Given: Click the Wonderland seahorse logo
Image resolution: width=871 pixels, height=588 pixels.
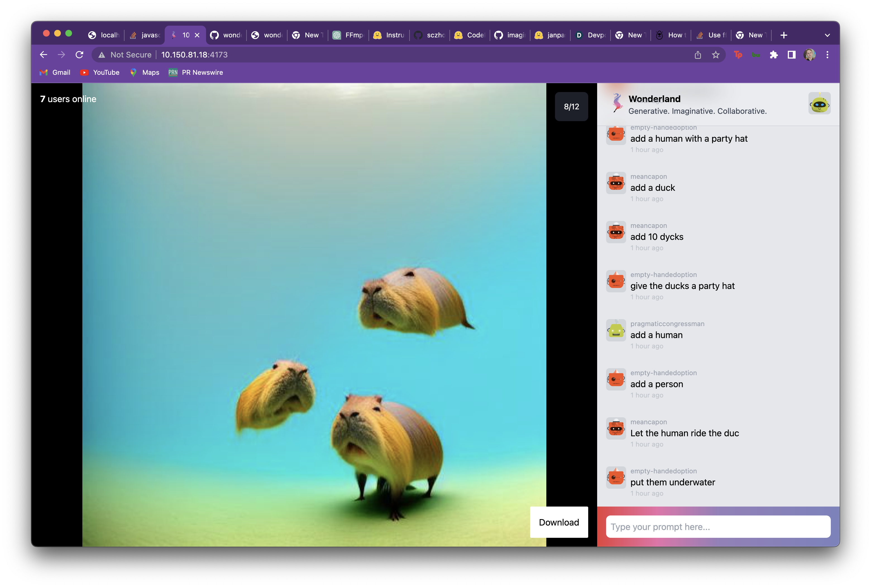Looking at the screenshot, I should (616, 103).
